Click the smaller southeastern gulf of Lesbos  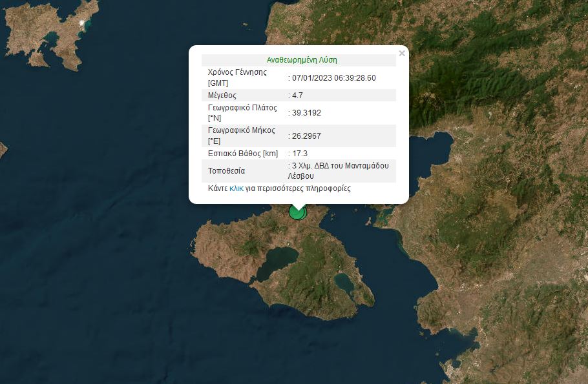343,282
